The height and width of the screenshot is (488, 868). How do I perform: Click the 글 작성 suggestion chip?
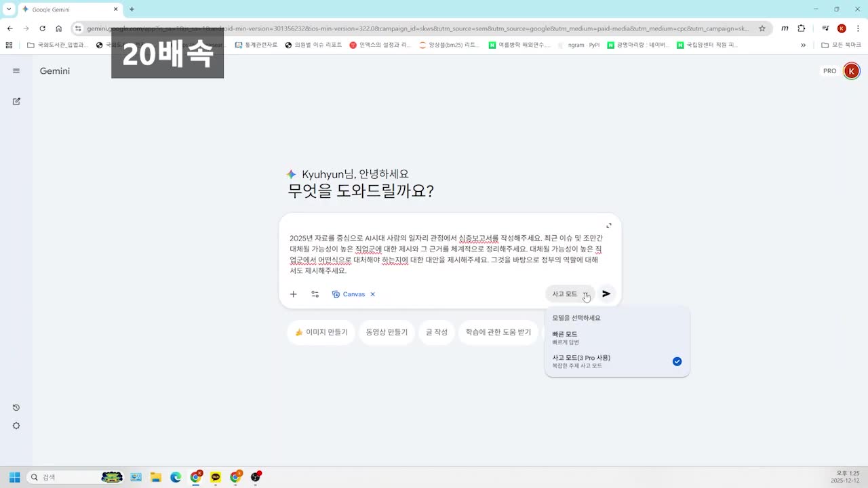click(436, 332)
